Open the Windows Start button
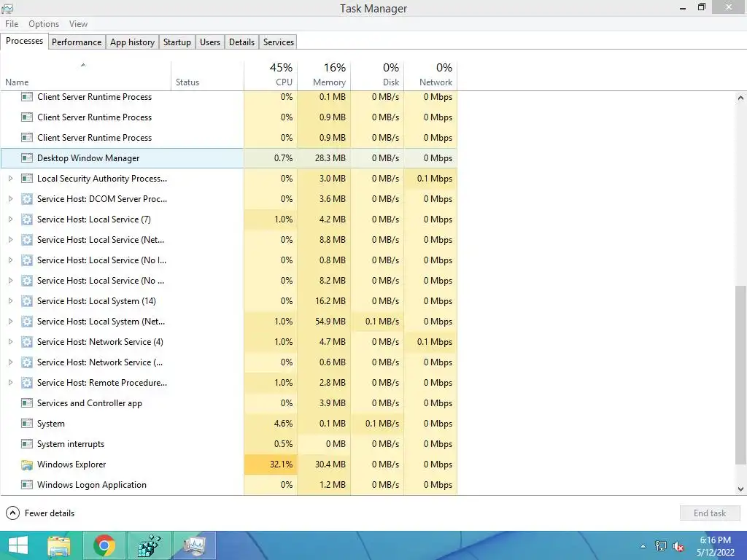Screen dimensions: 747x560 click(18, 545)
